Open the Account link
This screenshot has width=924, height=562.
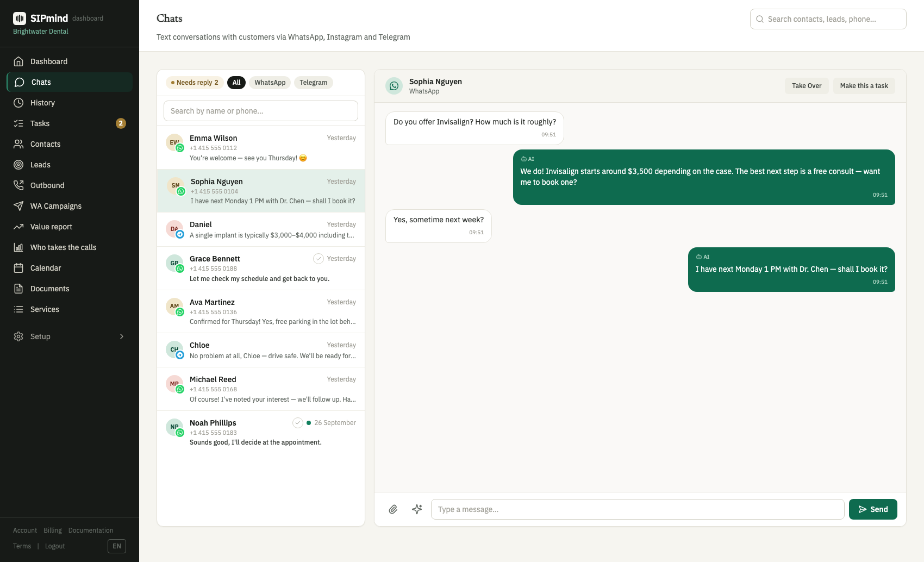(x=25, y=530)
